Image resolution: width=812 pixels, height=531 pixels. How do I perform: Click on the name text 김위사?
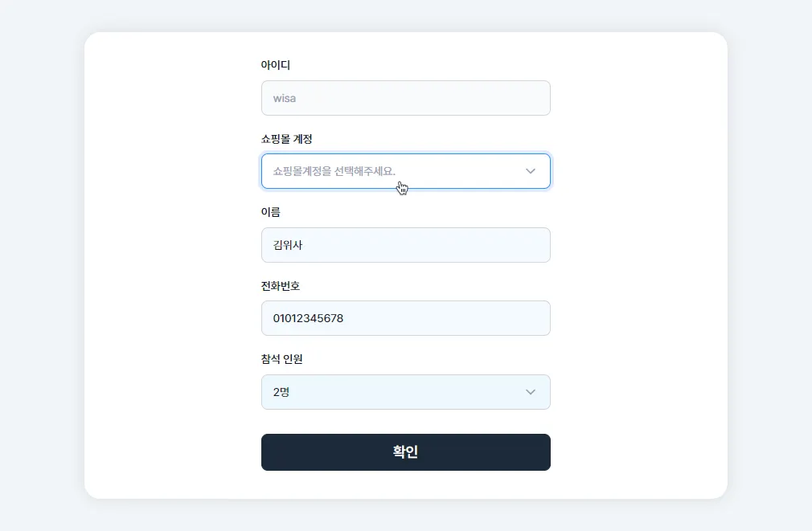point(289,245)
